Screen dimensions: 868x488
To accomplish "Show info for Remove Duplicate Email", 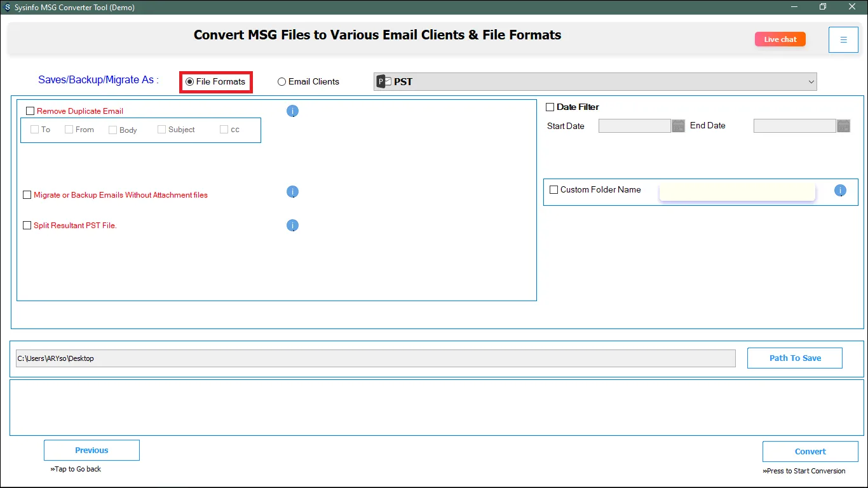I will [x=292, y=111].
